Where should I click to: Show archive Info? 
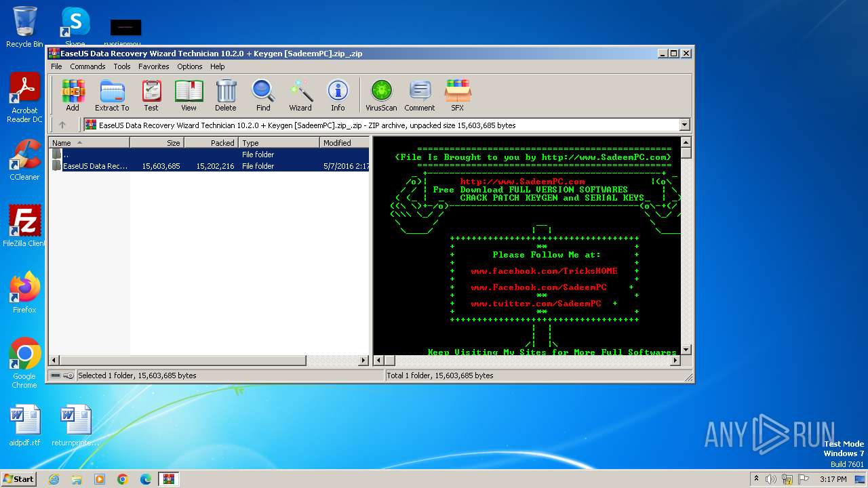coord(338,95)
